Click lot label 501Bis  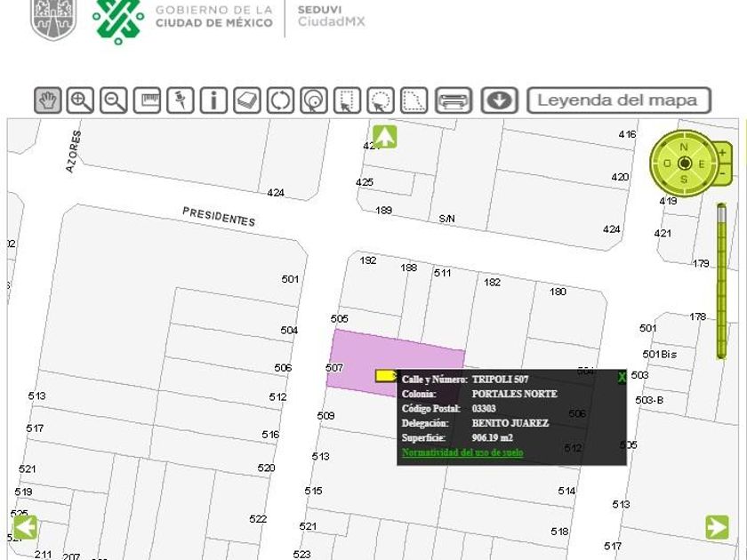(x=659, y=355)
